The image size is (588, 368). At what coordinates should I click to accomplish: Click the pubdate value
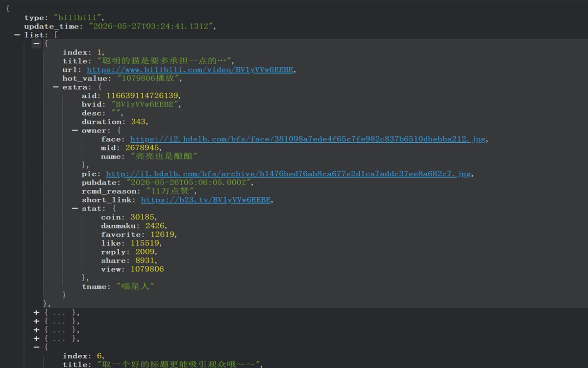(x=189, y=183)
